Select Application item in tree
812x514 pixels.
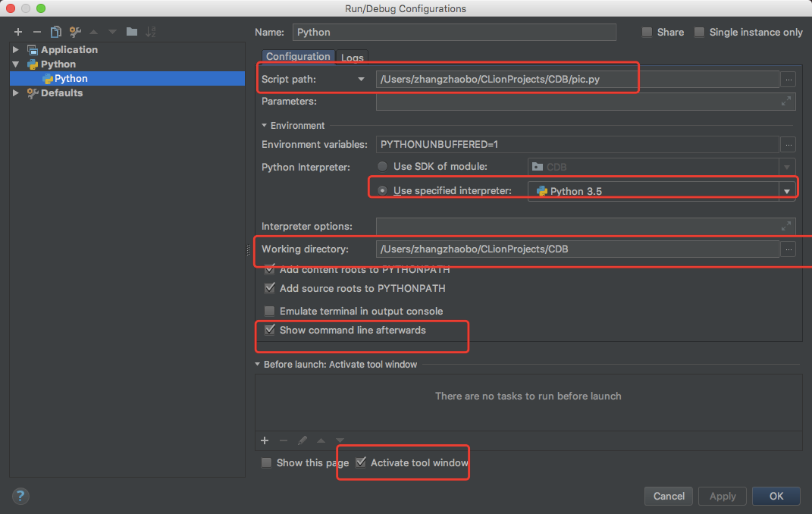pyautogui.click(x=69, y=50)
